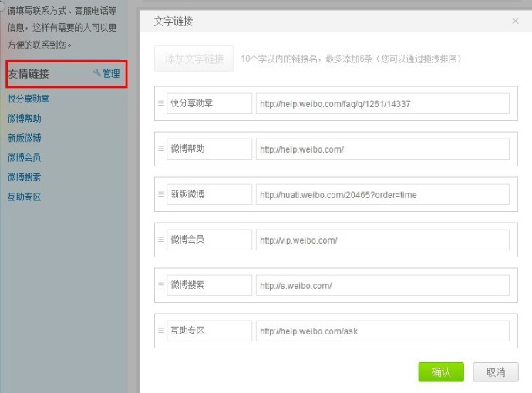532x393 pixels.
Task: Open 悦分享勋章 link in sidebar
Action: pyautogui.click(x=29, y=99)
